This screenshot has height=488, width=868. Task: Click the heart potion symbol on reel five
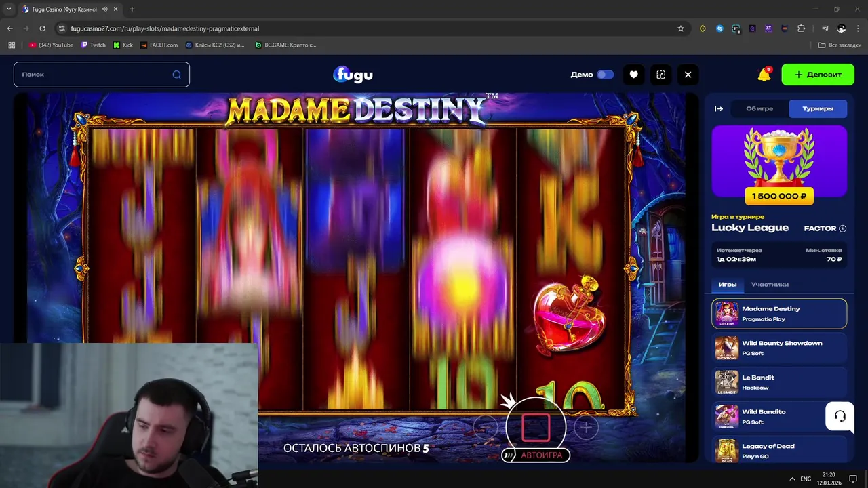click(x=568, y=316)
